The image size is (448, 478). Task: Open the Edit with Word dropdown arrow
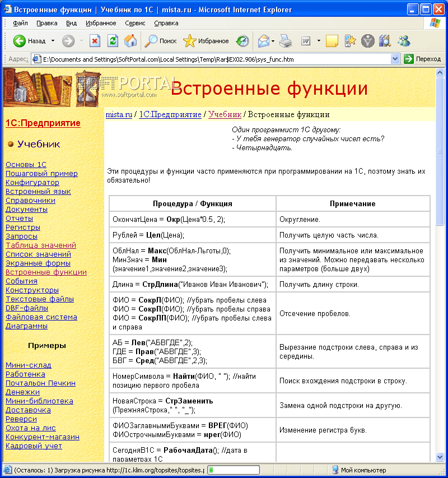pyautogui.click(x=319, y=41)
